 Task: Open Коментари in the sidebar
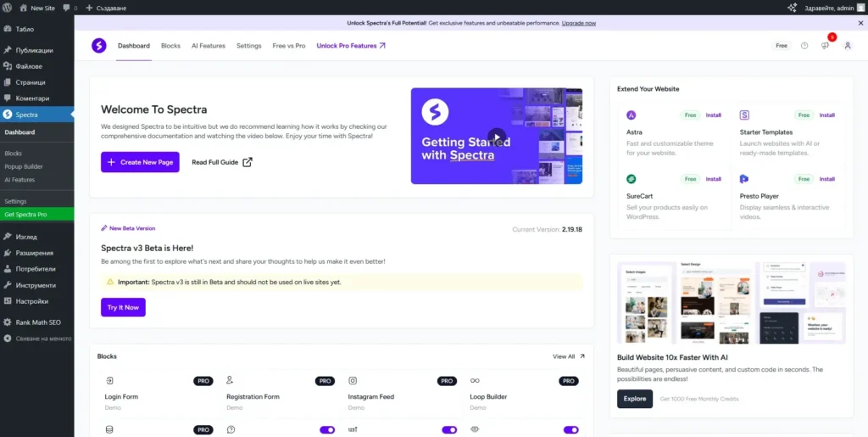tap(37, 98)
